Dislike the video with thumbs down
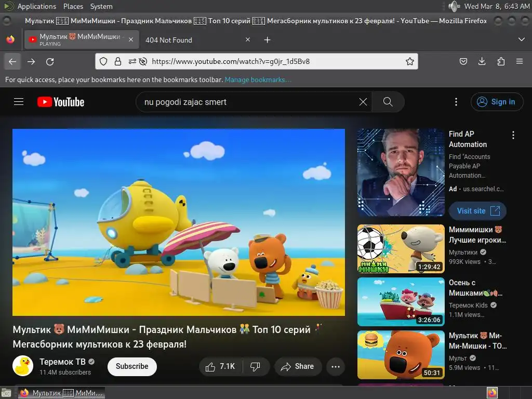The height and width of the screenshot is (399, 532). pos(255,366)
